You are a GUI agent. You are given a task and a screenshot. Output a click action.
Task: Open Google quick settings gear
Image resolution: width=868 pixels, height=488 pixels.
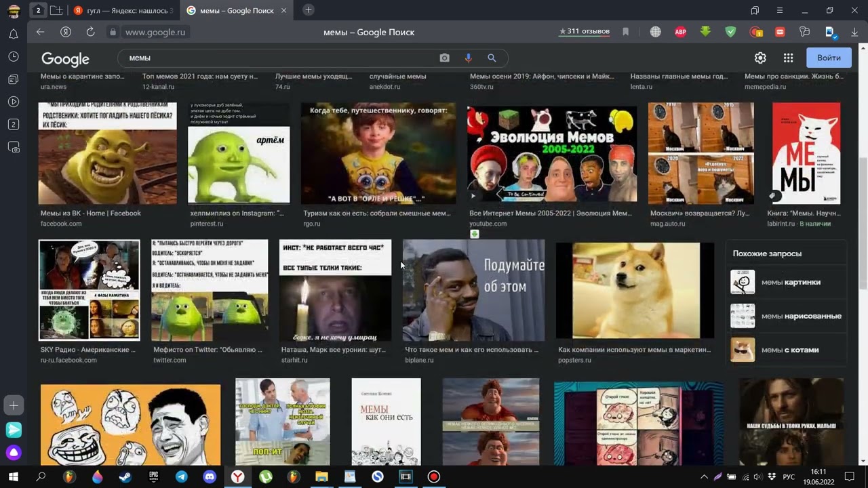click(x=760, y=58)
